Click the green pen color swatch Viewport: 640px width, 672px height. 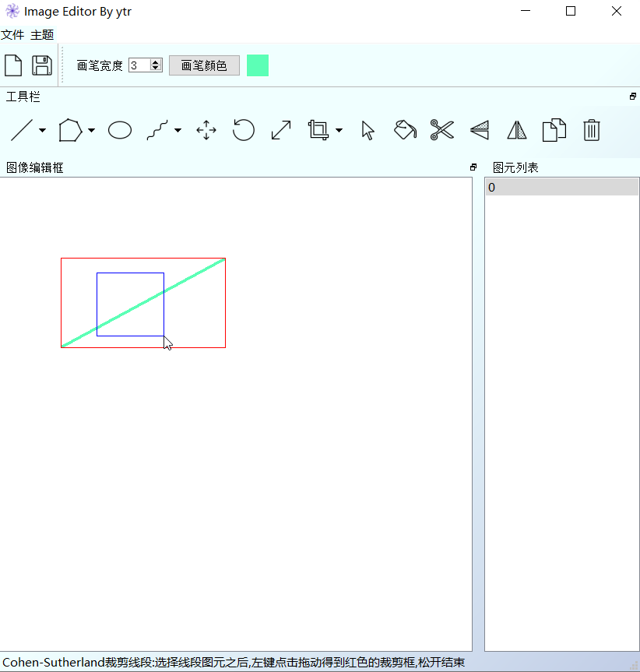pyautogui.click(x=258, y=65)
